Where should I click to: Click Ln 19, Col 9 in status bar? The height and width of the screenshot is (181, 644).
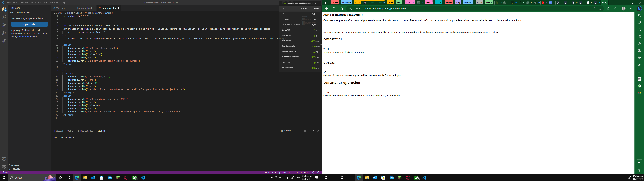[270, 172]
